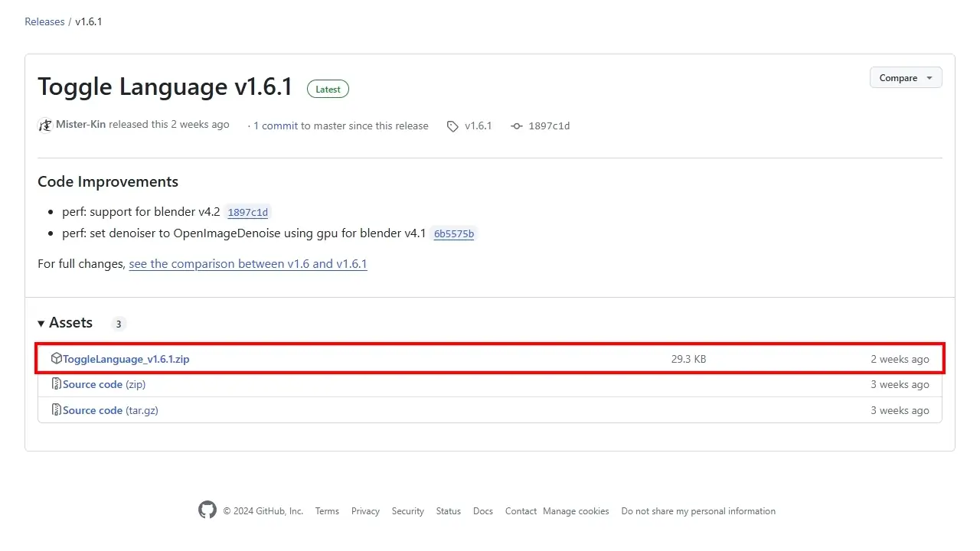Click the released this 2 weeks ago text
This screenshot has height=551, width=980.
pyautogui.click(x=169, y=124)
